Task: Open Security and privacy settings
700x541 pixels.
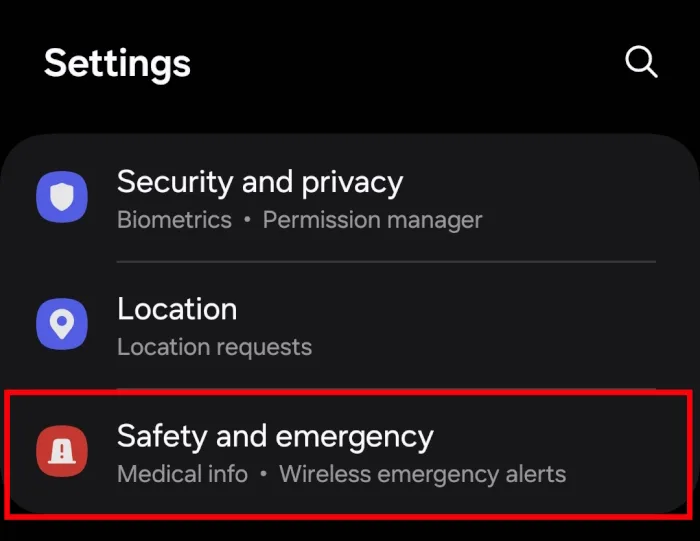Action: coord(350,199)
